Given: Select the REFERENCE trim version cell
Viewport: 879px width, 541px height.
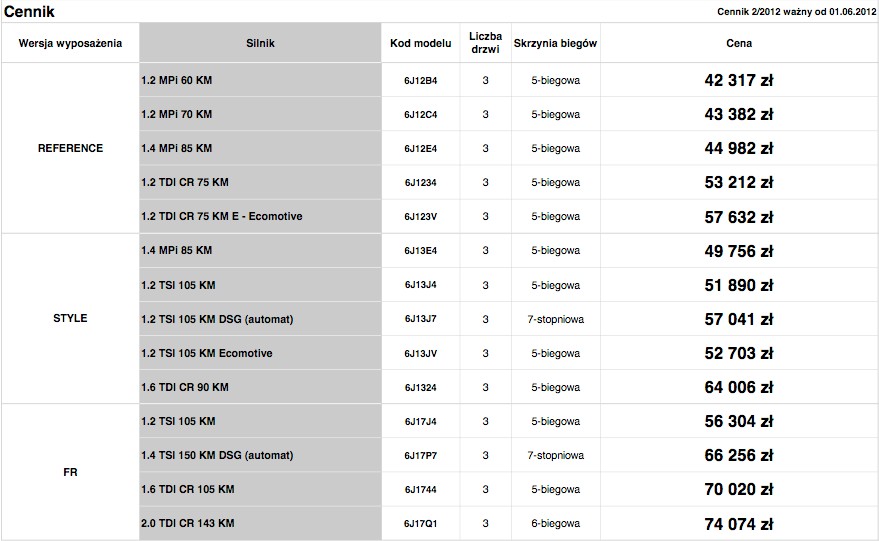Looking at the screenshot, I should click(70, 148).
